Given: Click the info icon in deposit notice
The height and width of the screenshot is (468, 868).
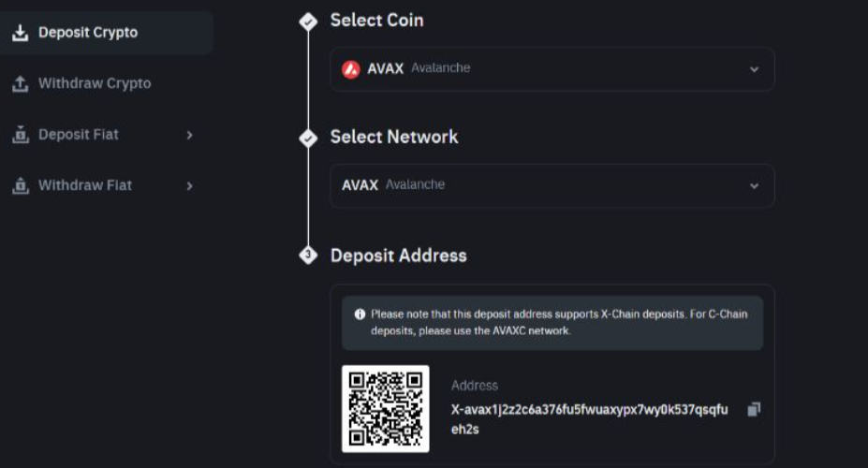Looking at the screenshot, I should coord(360,314).
